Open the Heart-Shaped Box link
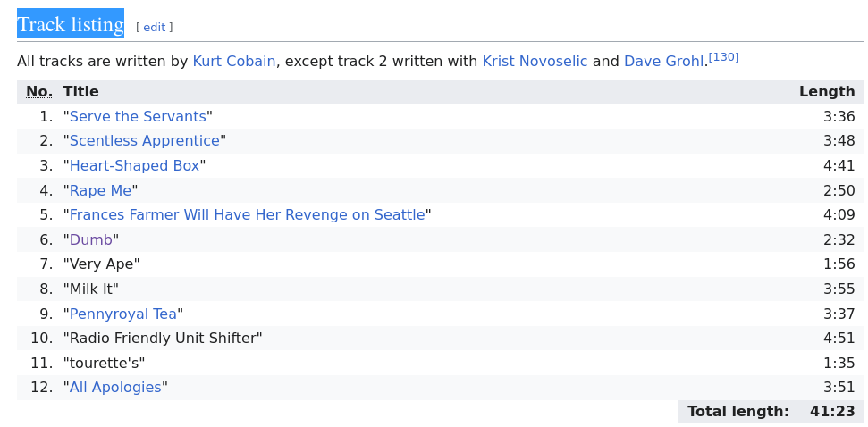 134,166
